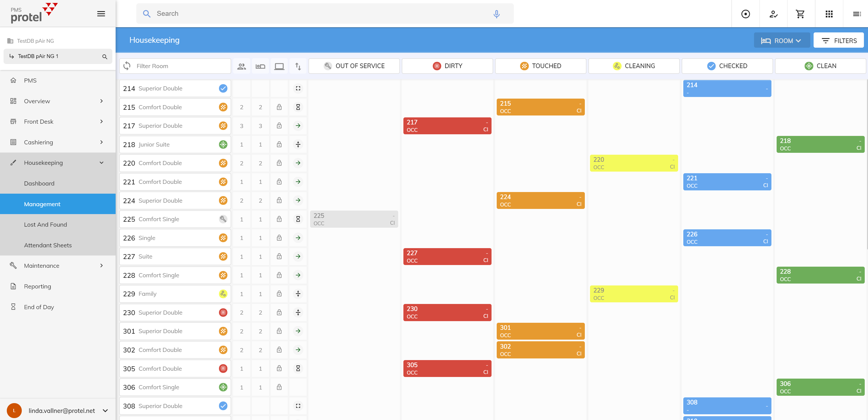Expand the user account dropdown arrow
Image resolution: width=868 pixels, height=420 pixels.
tap(105, 410)
